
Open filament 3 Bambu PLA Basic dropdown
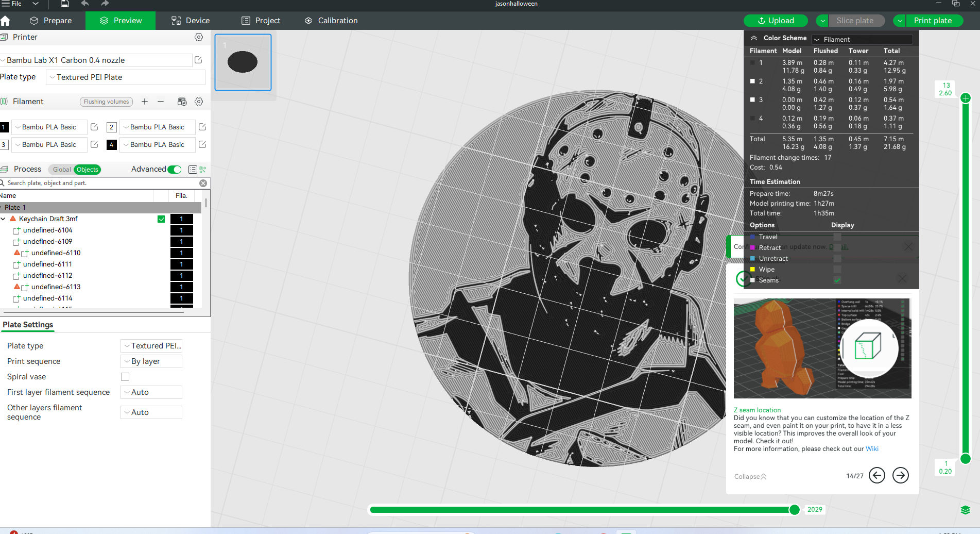click(x=49, y=144)
